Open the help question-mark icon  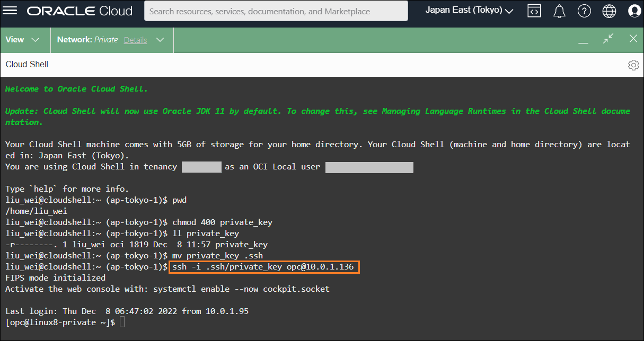(584, 10)
